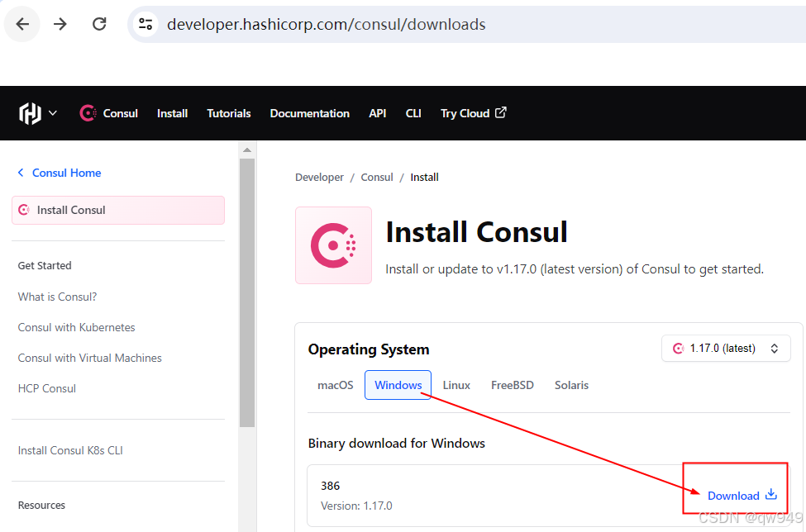Viewport: 806px width, 532px height.
Task: Open the HashiCorp logo menu
Action: [x=30, y=113]
